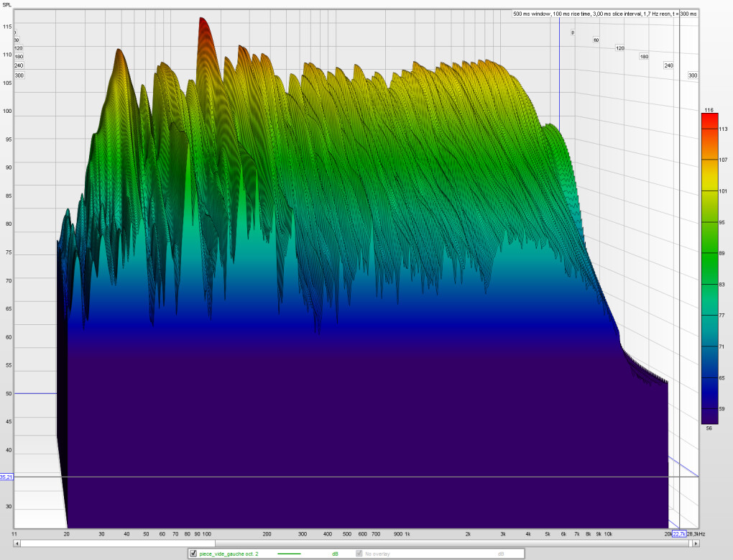Click the 116 maximum on color scale
733x560 pixels.
tap(709, 110)
